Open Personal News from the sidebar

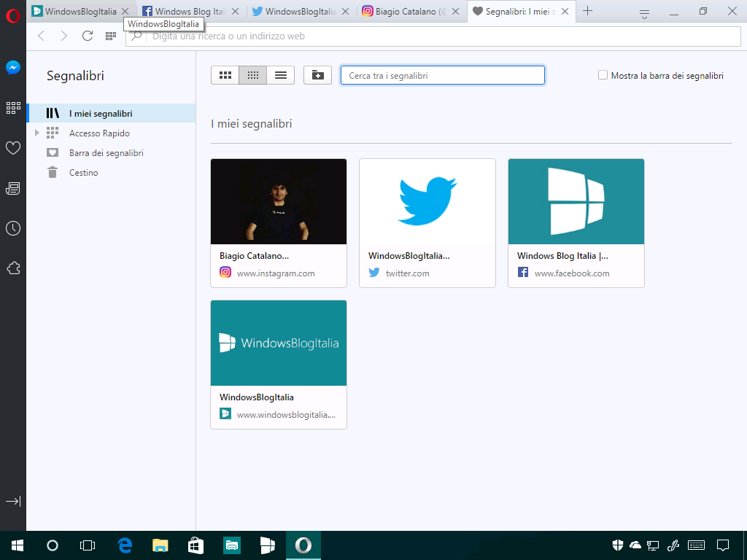tap(13, 189)
